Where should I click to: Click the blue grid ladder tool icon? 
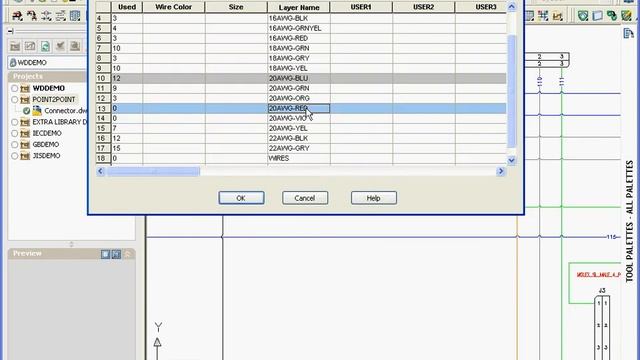click(x=75, y=16)
